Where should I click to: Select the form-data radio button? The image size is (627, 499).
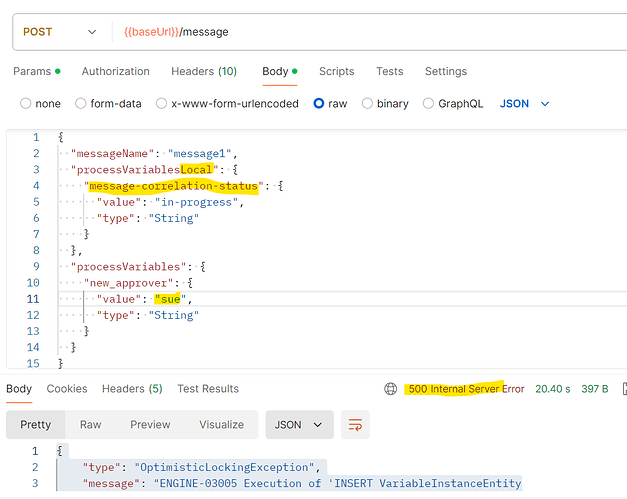coord(81,104)
